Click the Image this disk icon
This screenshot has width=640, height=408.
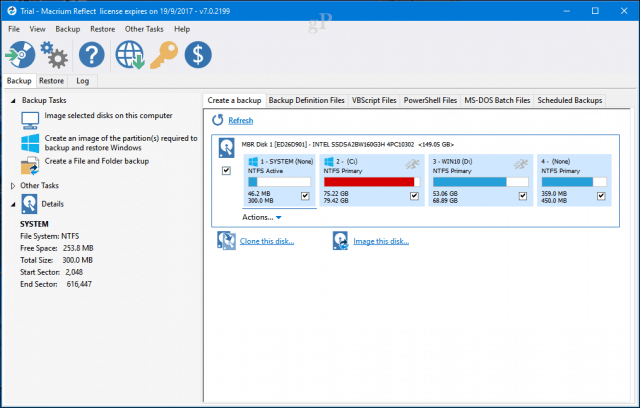pos(340,241)
